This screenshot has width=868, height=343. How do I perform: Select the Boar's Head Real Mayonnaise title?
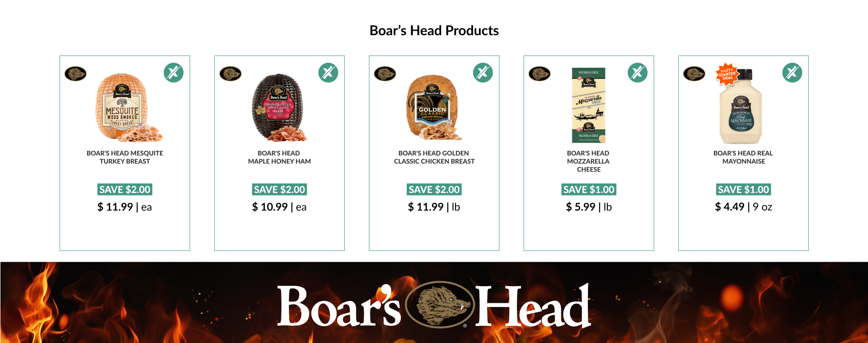pos(743,158)
